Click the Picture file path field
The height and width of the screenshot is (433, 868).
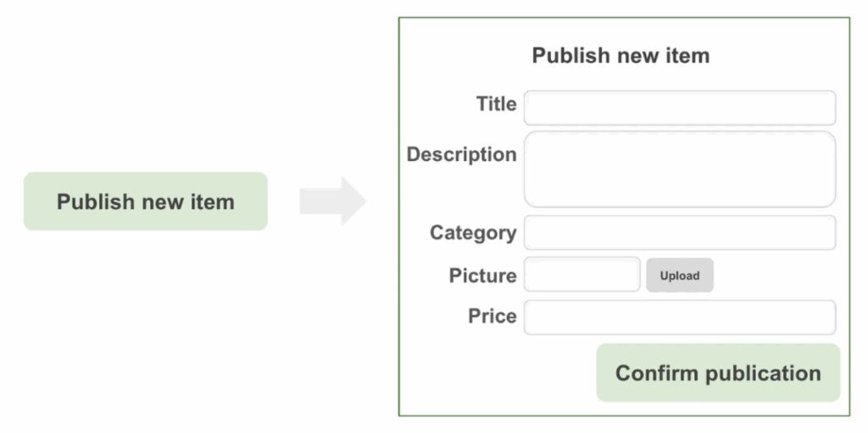point(582,275)
